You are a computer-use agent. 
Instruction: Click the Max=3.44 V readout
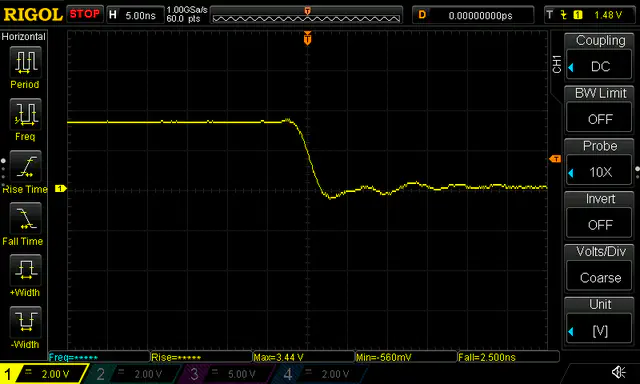(304, 357)
